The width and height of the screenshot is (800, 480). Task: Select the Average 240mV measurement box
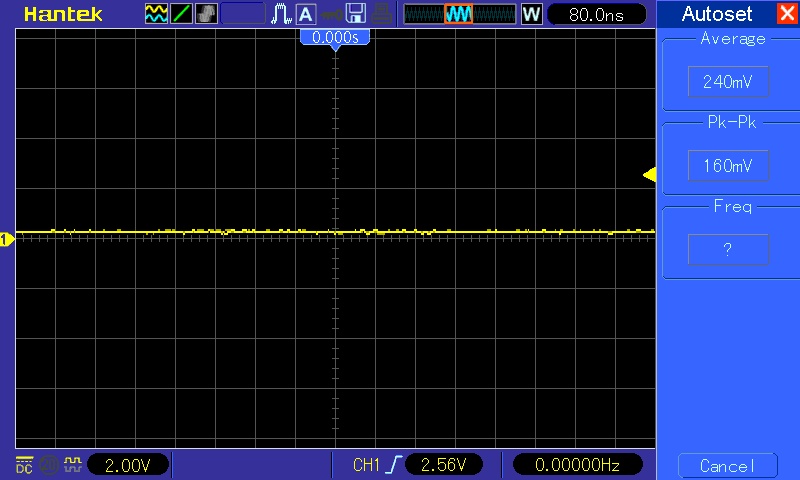(x=727, y=82)
